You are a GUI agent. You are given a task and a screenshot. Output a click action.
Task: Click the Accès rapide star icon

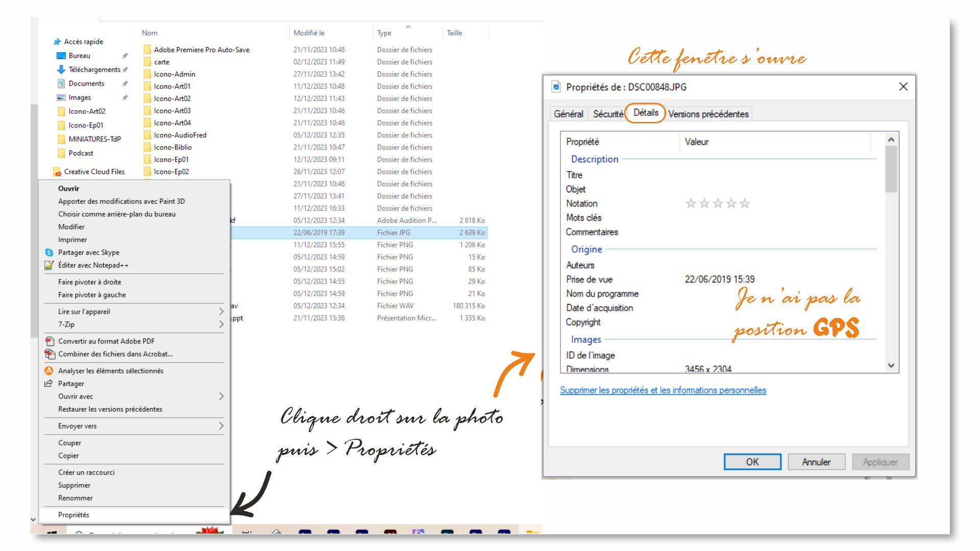[x=57, y=42]
